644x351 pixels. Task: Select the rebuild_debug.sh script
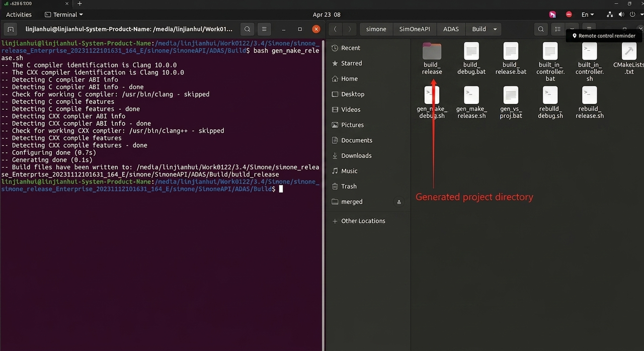pos(550,103)
